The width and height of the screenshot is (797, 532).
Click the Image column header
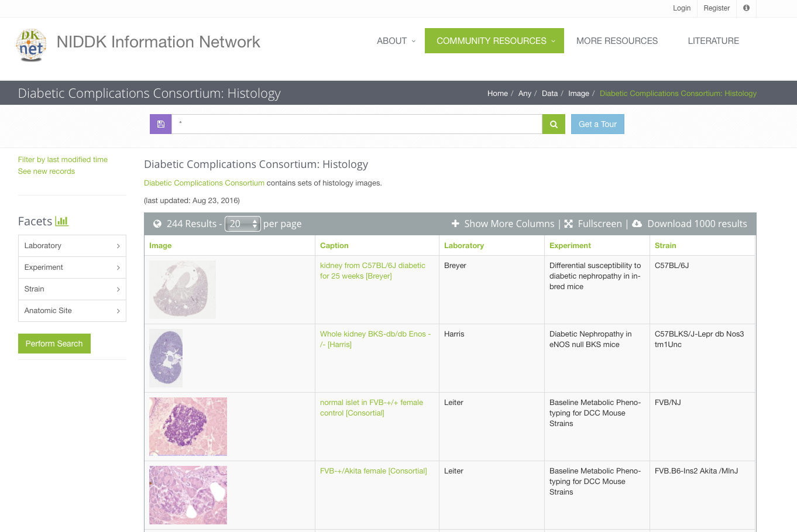coord(160,246)
